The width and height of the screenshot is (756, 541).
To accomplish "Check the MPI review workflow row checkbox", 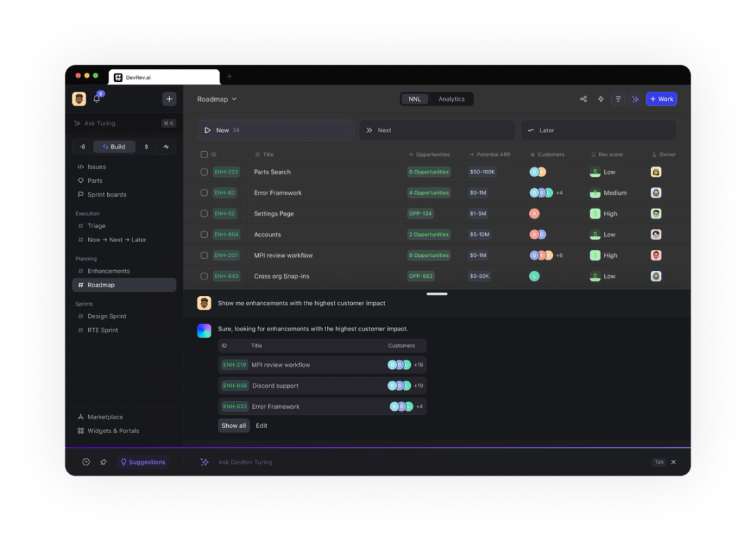I will [204, 255].
